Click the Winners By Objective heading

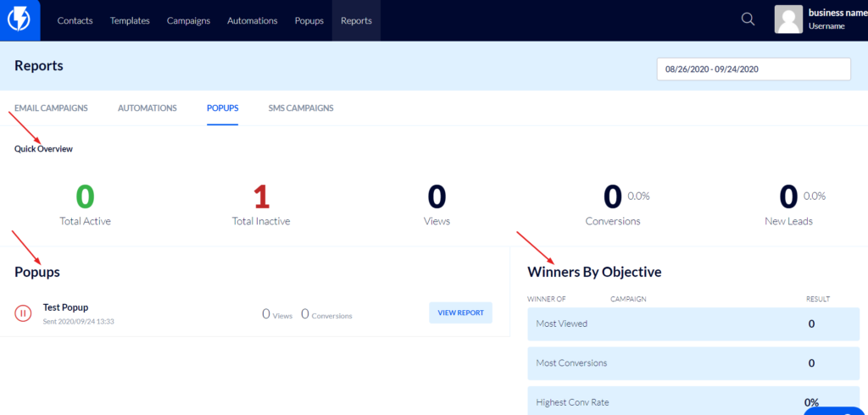pos(594,272)
